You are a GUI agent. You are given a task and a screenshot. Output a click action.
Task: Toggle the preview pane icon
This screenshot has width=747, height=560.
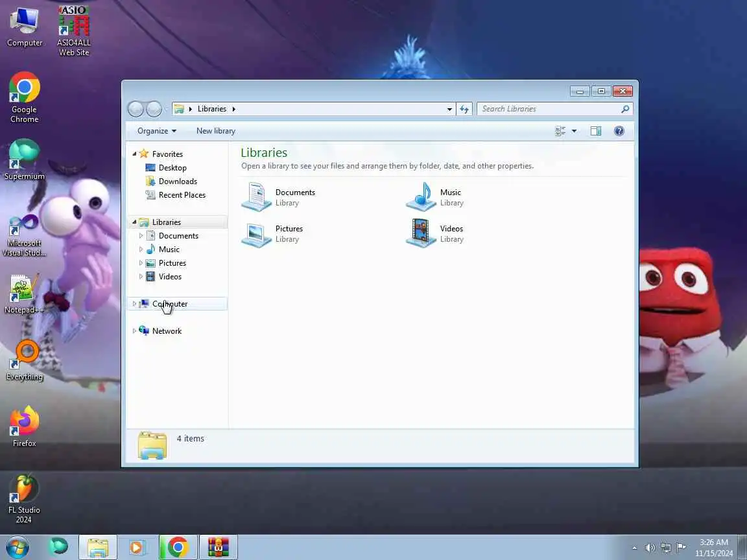pyautogui.click(x=596, y=131)
